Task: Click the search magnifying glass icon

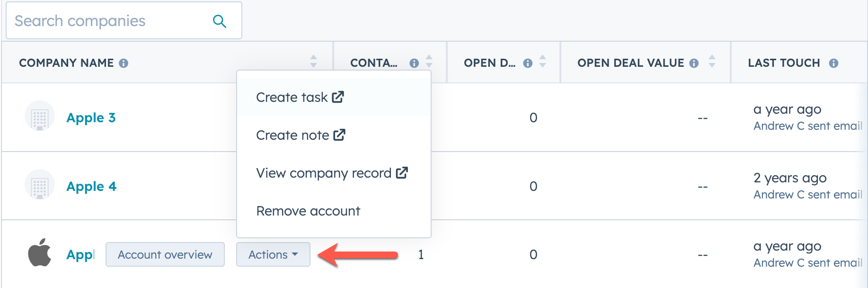Action: 219,21
